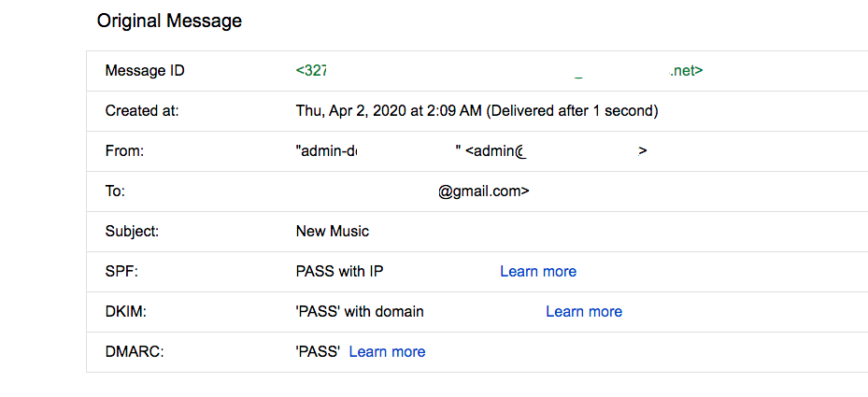Click the PASS with IP text
The height and width of the screenshot is (397, 868).
point(340,271)
